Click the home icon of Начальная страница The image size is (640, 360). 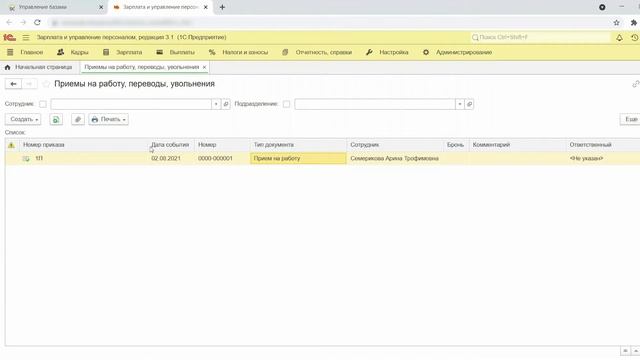click(7, 67)
